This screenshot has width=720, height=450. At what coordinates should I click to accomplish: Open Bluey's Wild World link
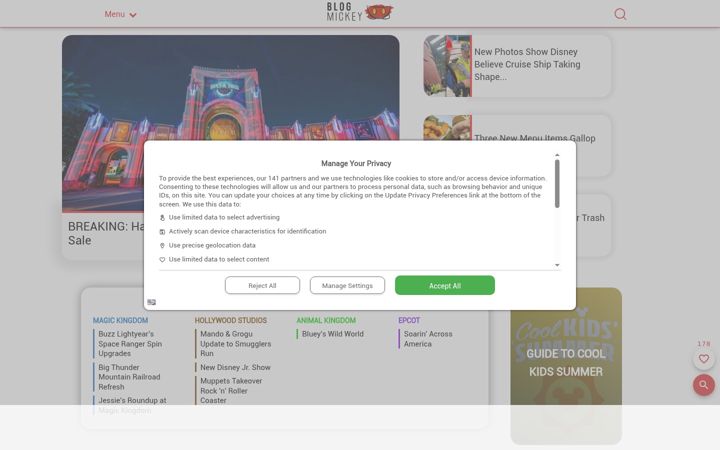click(332, 334)
